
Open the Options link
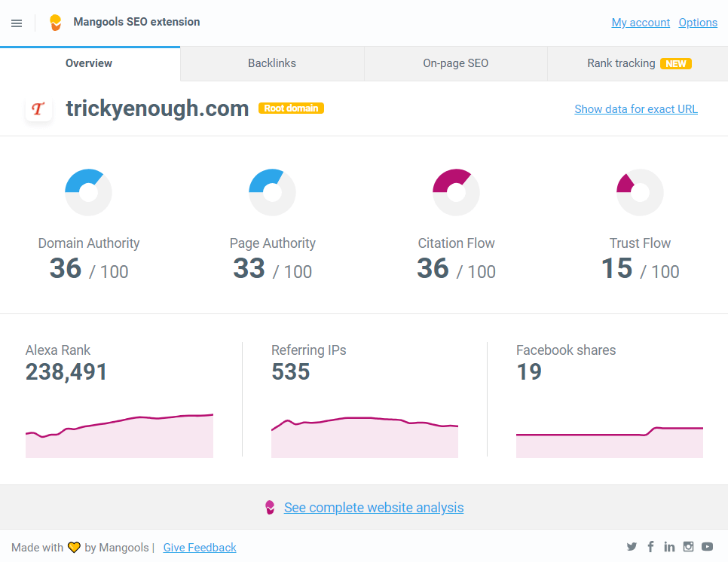click(698, 23)
